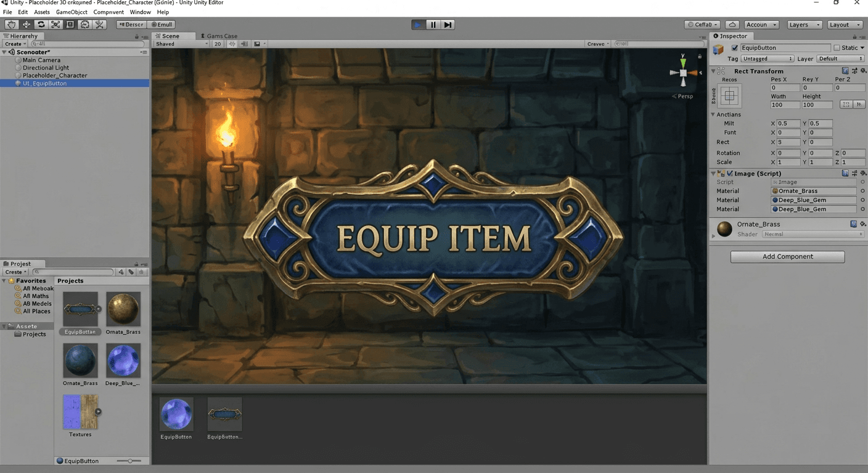Open the Tag dropdown set to Untagged
This screenshot has width=868, height=473.
767,59
